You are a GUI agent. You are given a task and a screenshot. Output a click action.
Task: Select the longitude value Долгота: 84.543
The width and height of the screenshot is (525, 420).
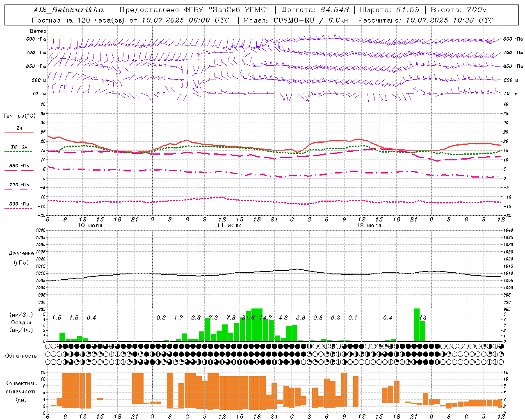coord(315,9)
